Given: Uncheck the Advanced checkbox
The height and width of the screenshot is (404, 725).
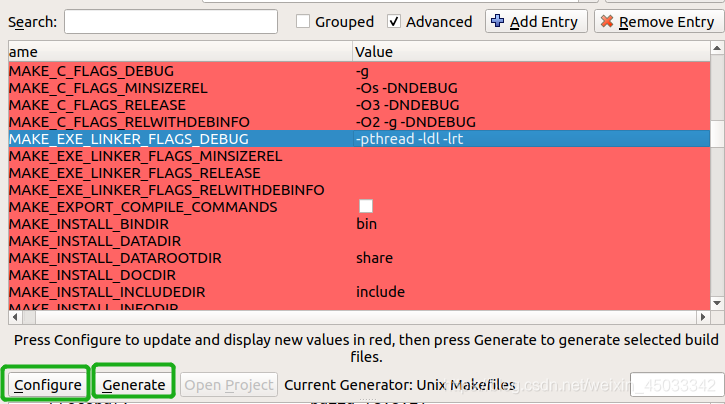Looking at the screenshot, I should (394, 21).
